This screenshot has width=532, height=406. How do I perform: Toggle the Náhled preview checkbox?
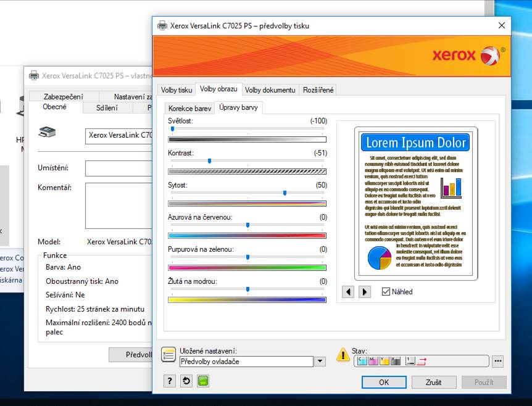386,292
